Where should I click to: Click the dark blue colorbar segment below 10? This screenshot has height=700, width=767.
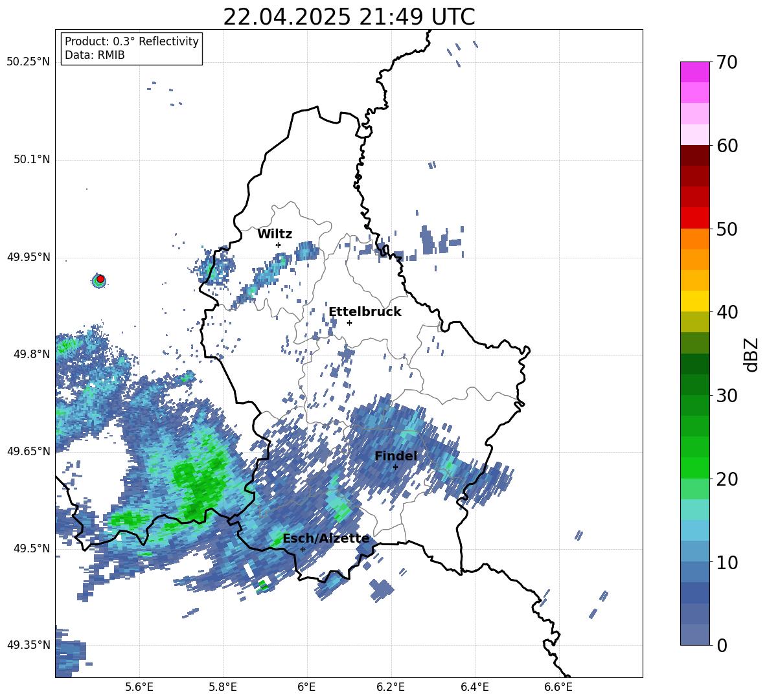click(x=694, y=593)
